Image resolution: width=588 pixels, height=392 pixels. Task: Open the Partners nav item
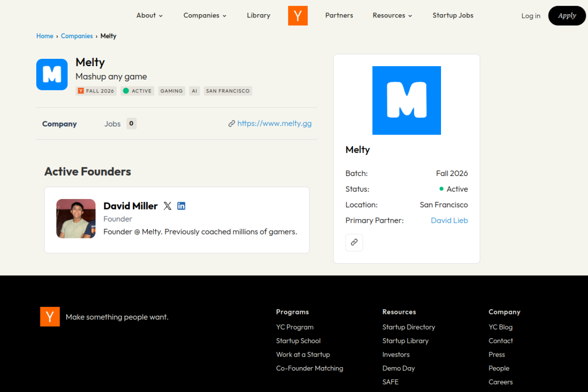(x=339, y=16)
